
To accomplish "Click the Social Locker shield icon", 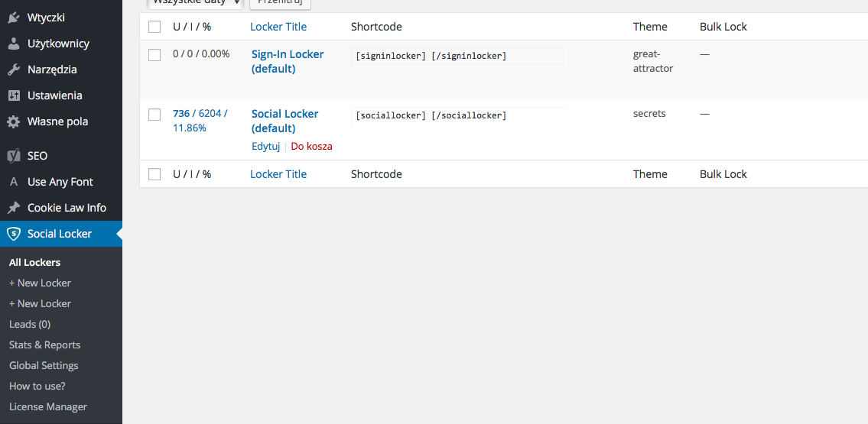I will pyautogui.click(x=14, y=234).
